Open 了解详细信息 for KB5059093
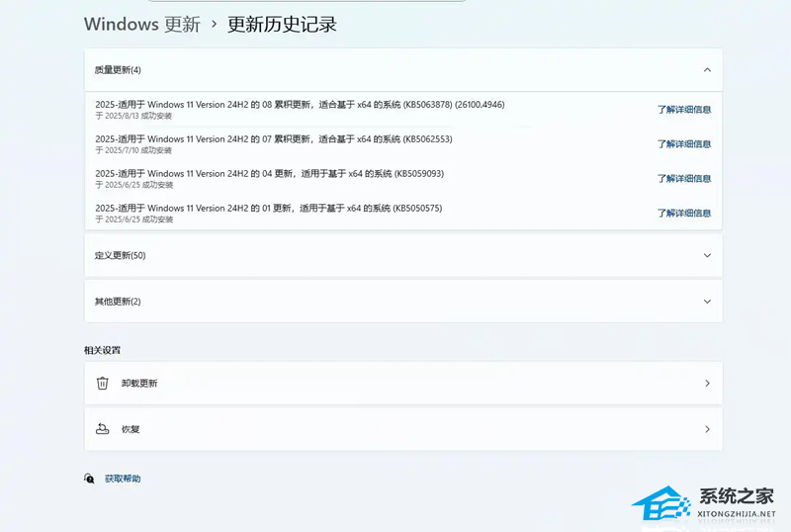The width and height of the screenshot is (791, 532). pyautogui.click(x=684, y=179)
